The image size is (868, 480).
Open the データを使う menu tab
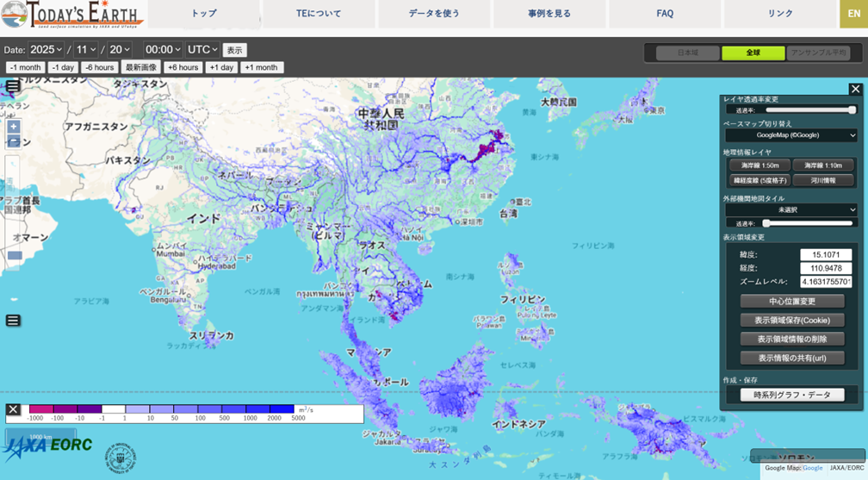pos(434,14)
